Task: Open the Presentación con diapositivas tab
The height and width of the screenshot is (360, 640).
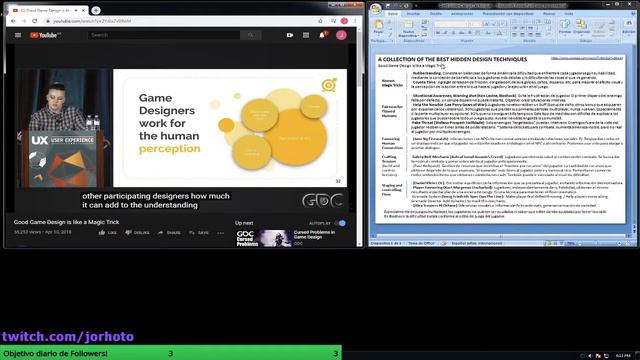Action: 508,13
